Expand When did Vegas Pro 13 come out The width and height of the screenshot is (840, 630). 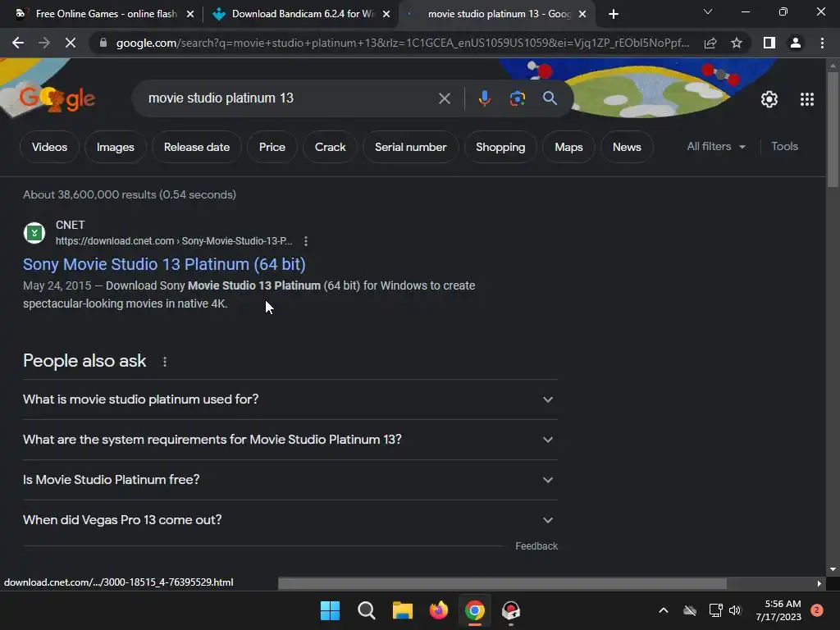pyautogui.click(x=290, y=520)
